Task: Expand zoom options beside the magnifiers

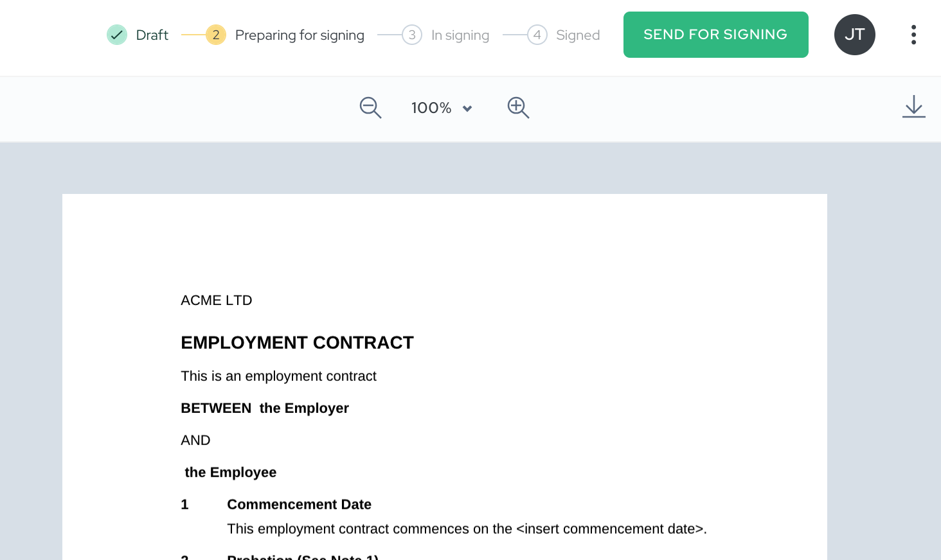Action: pyautogui.click(x=467, y=108)
